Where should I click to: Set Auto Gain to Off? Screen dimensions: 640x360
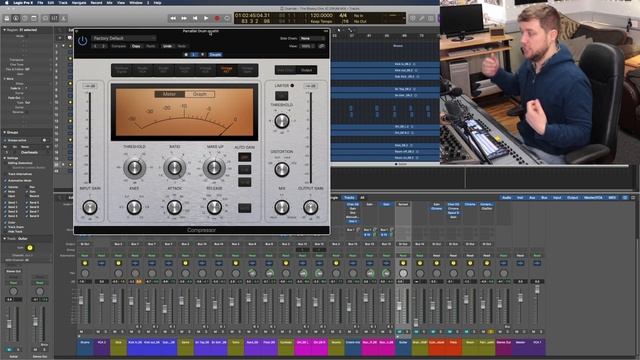244,157
